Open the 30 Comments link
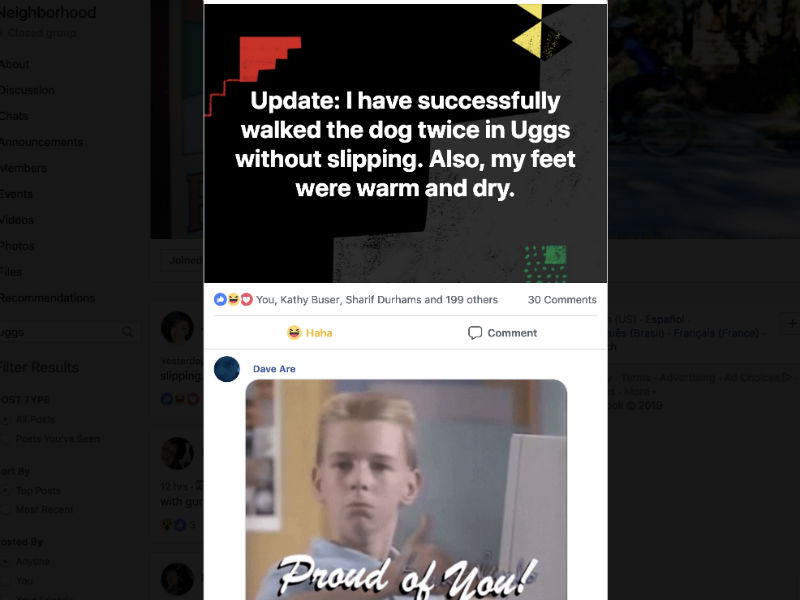 click(x=562, y=299)
